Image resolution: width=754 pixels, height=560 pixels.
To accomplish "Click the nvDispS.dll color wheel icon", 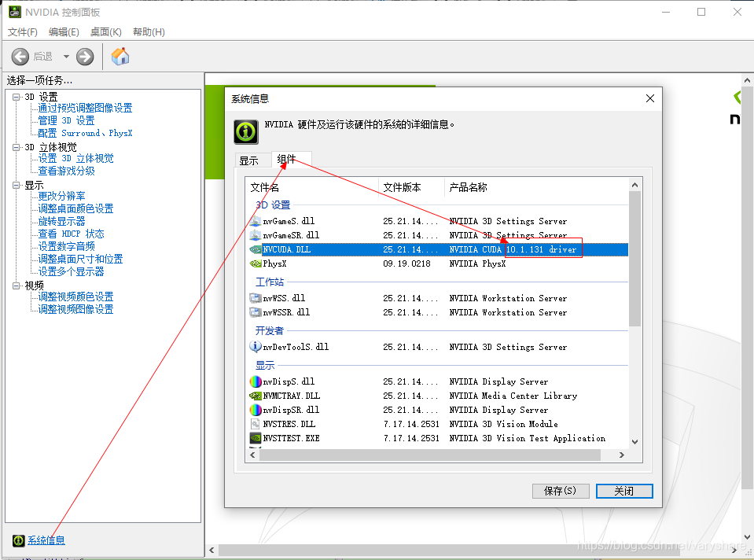I will (x=256, y=381).
